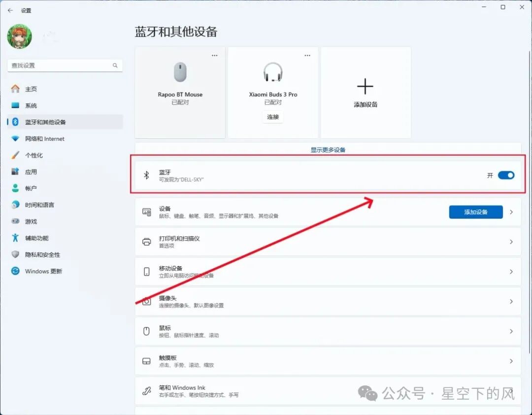Open the 系统 system icon in the sidebar
The image size is (532, 415).
click(x=15, y=105)
